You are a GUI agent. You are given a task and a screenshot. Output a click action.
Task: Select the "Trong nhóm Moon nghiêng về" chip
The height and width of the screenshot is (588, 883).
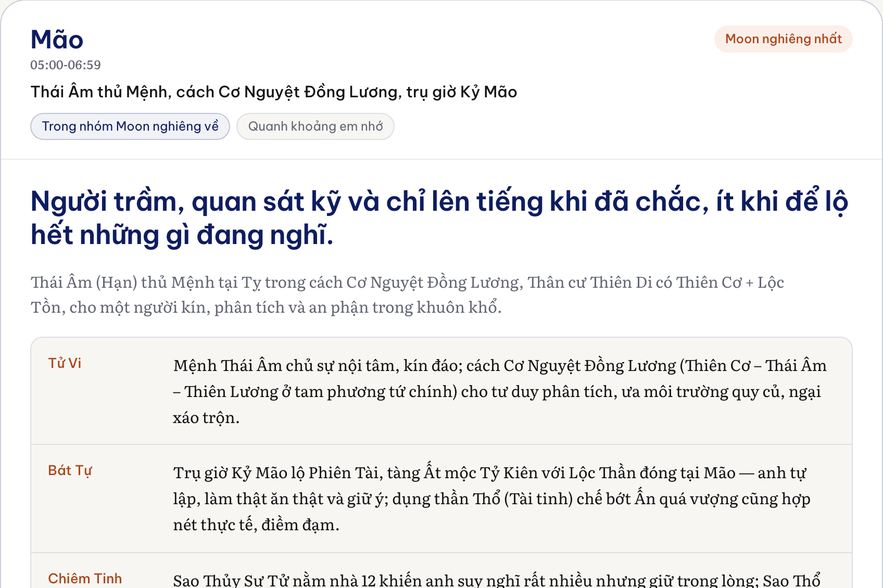tap(130, 126)
